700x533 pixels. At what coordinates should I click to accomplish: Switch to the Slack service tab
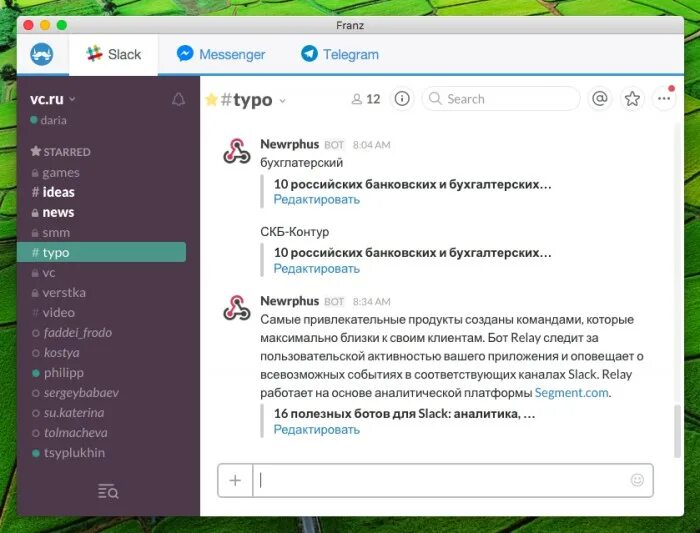coord(113,54)
